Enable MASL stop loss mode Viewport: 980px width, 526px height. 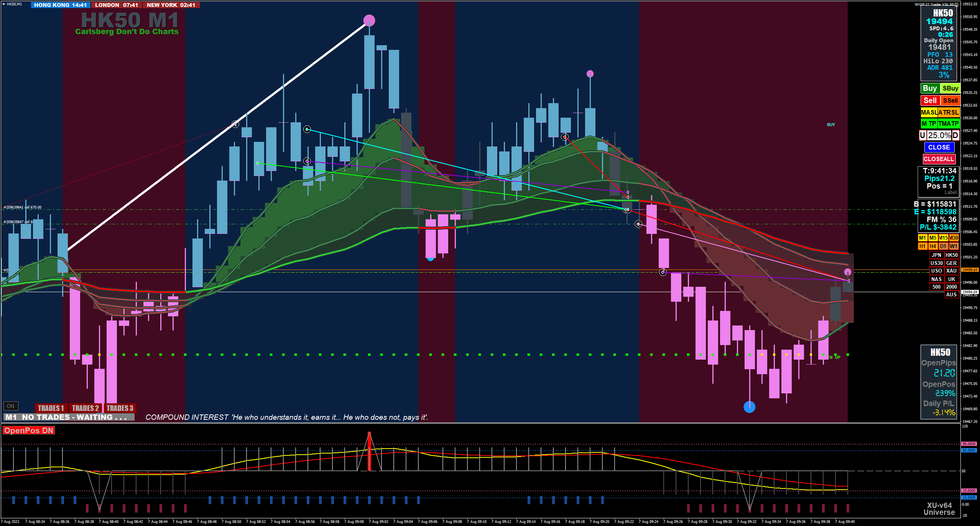coord(929,112)
